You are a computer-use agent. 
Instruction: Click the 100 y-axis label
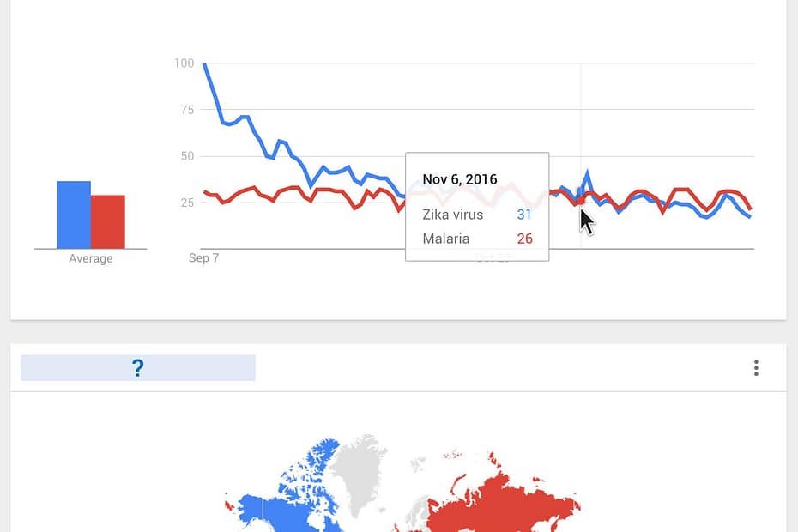[184, 63]
